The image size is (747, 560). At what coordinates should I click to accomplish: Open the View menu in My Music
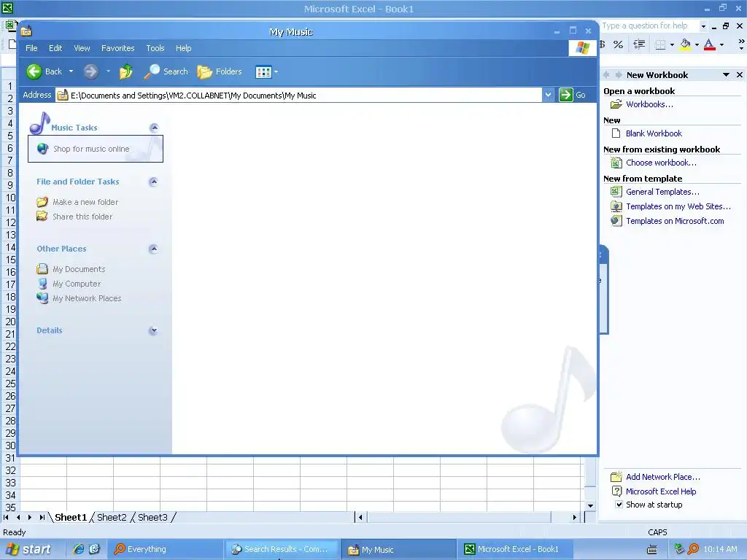(82, 48)
